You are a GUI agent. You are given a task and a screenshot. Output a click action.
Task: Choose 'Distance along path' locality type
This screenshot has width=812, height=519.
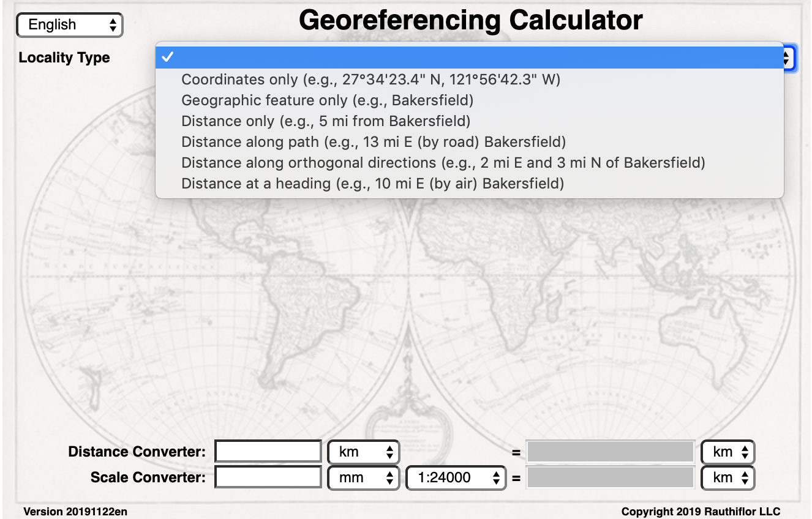[x=470, y=142]
